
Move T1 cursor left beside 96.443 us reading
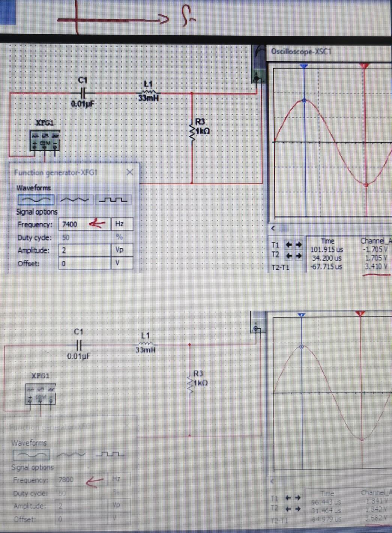click(x=288, y=498)
